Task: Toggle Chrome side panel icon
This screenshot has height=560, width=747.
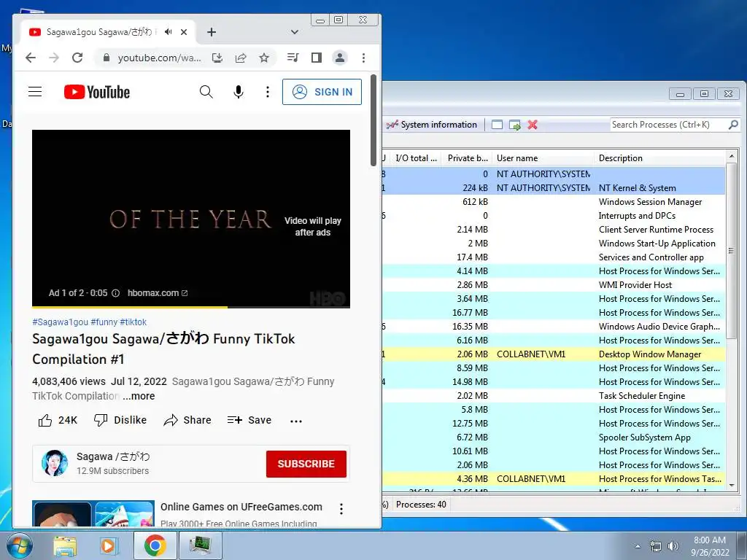Action: pyautogui.click(x=316, y=58)
